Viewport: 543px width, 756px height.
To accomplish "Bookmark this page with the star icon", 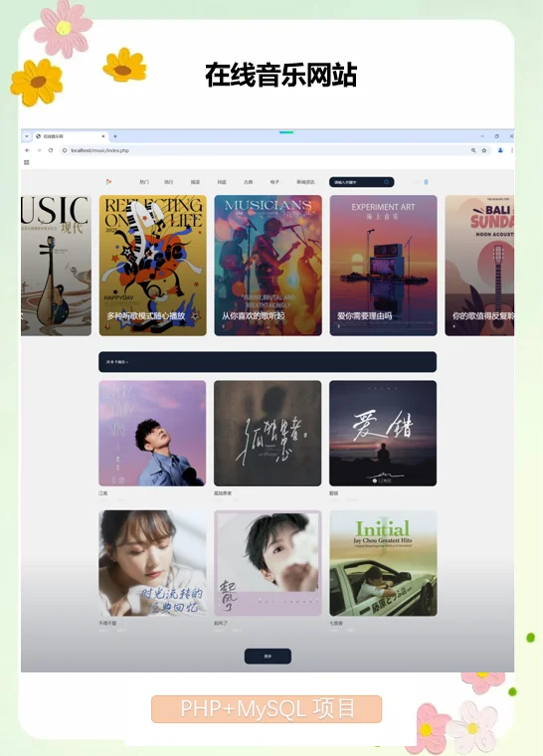I will 484,150.
